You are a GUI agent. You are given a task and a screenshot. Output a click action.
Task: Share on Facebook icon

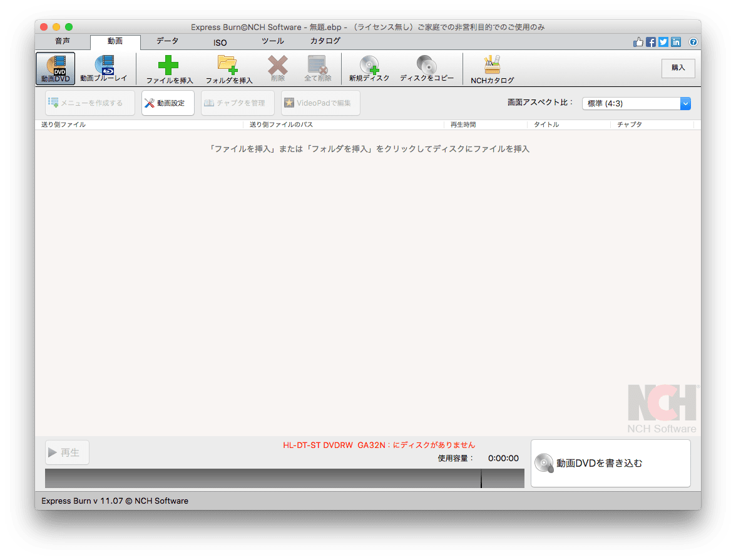tap(651, 43)
